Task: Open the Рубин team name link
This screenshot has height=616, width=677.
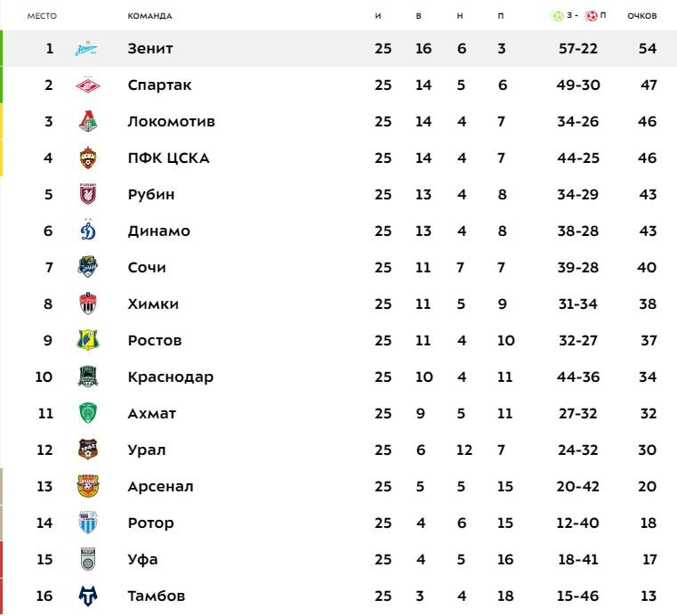Action: tap(151, 194)
